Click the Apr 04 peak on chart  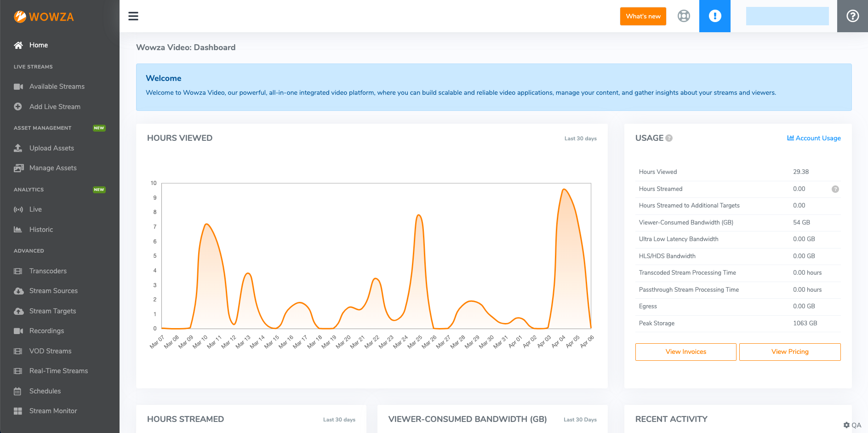(x=564, y=190)
